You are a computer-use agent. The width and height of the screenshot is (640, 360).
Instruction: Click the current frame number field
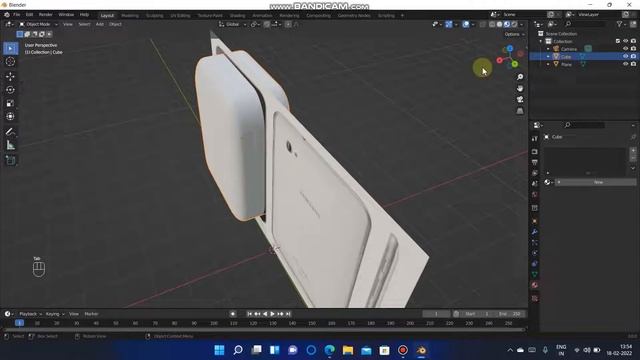click(x=436, y=314)
